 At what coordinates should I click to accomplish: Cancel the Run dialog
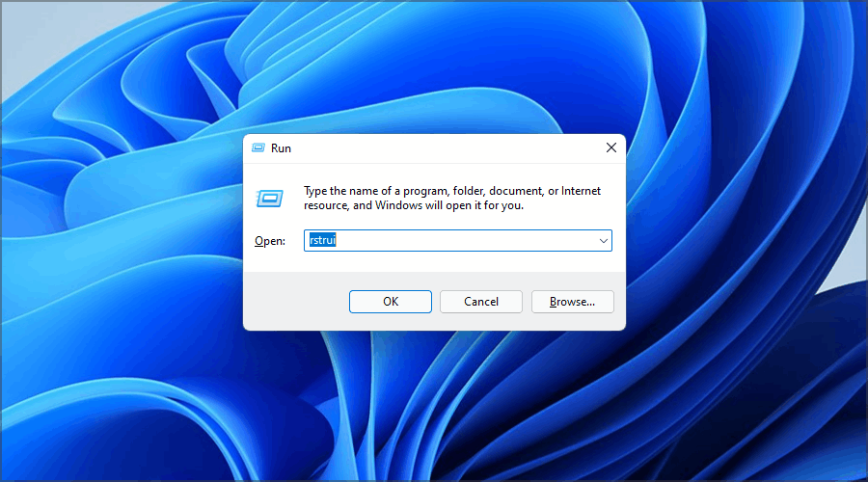481,302
